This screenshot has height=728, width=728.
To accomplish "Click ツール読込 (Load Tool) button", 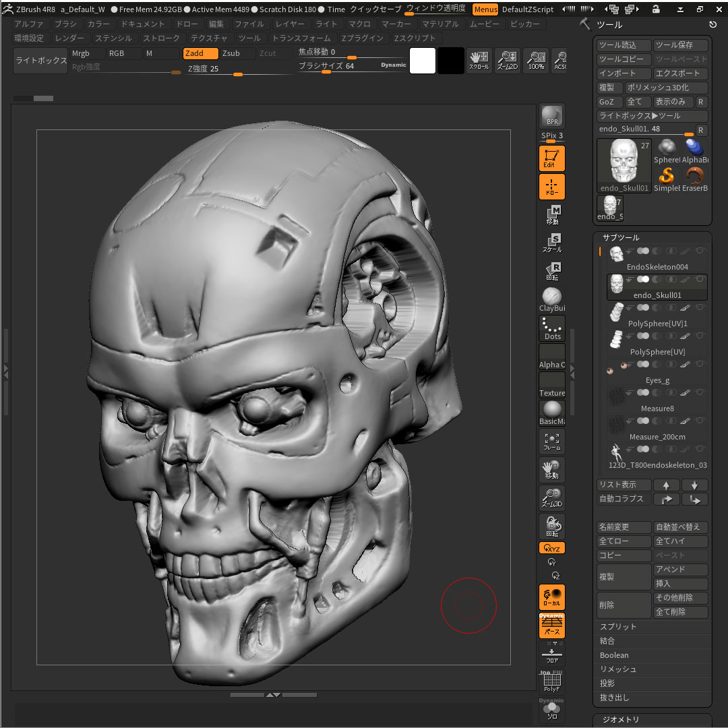I will click(624, 45).
